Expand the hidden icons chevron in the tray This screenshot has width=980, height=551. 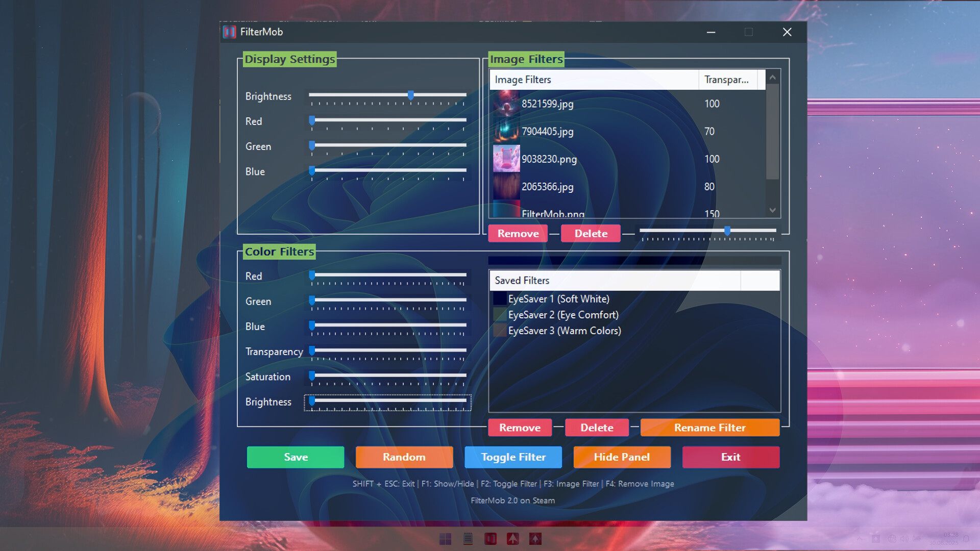pos(860,539)
